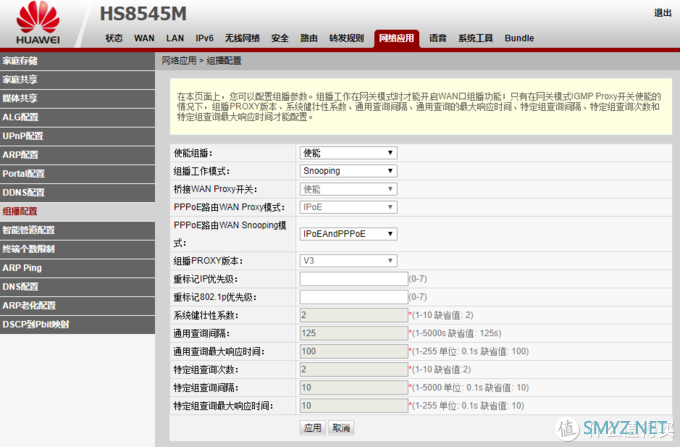Image resolution: width=680 pixels, height=447 pixels.
Task: Click the Huawei logo
Action: point(38,23)
